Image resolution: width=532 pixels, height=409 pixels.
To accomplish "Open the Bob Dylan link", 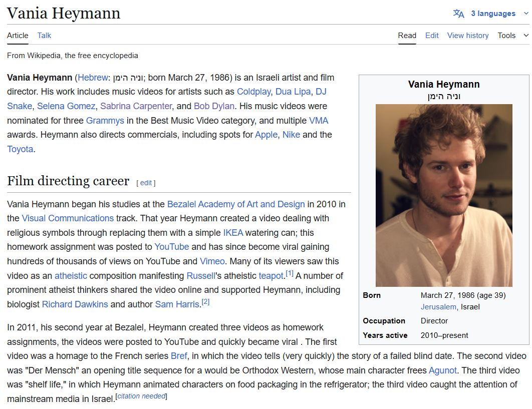I will click(214, 106).
